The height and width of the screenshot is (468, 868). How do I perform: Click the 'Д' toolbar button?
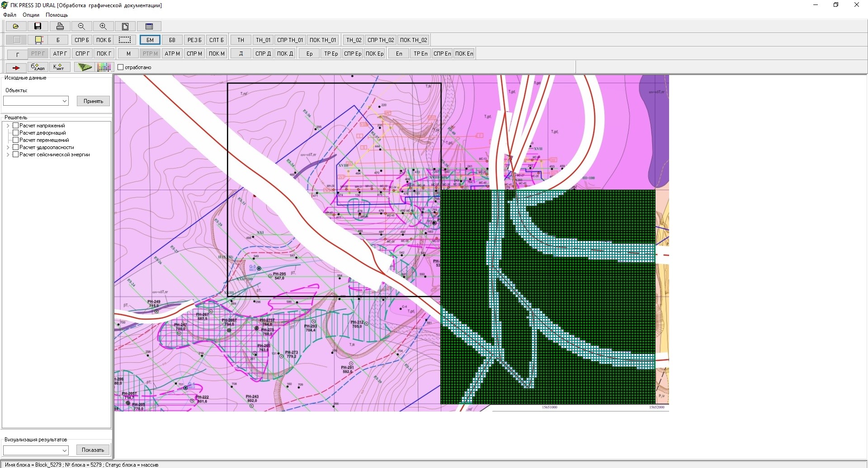pyautogui.click(x=241, y=54)
